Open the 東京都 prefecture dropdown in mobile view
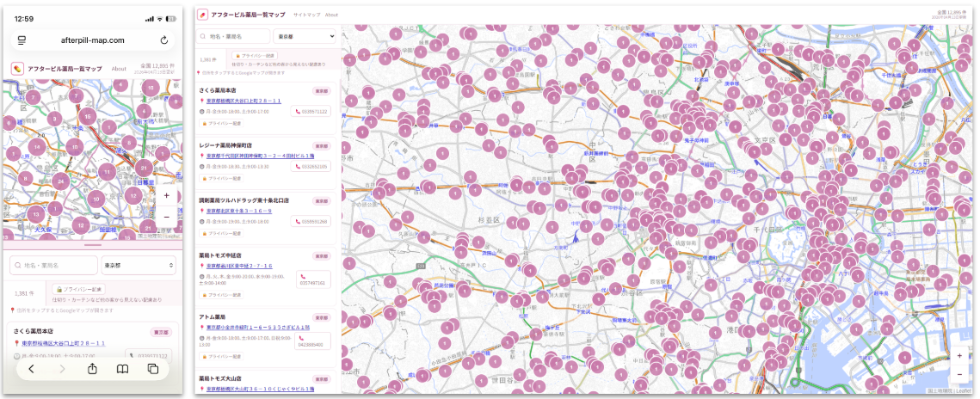The width and height of the screenshot is (980, 399). coord(139,266)
